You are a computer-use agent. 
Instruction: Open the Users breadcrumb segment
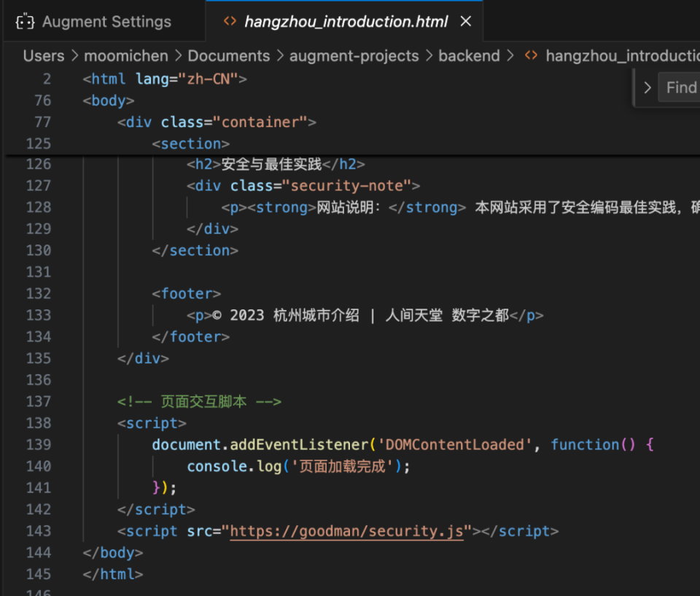44,55
